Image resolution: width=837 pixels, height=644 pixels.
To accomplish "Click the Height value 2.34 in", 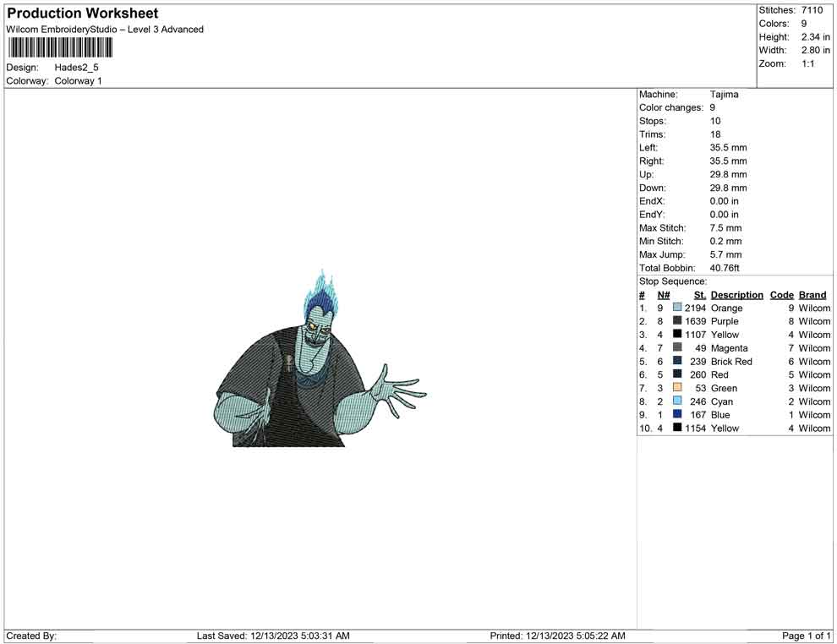I will click(816, 37).
